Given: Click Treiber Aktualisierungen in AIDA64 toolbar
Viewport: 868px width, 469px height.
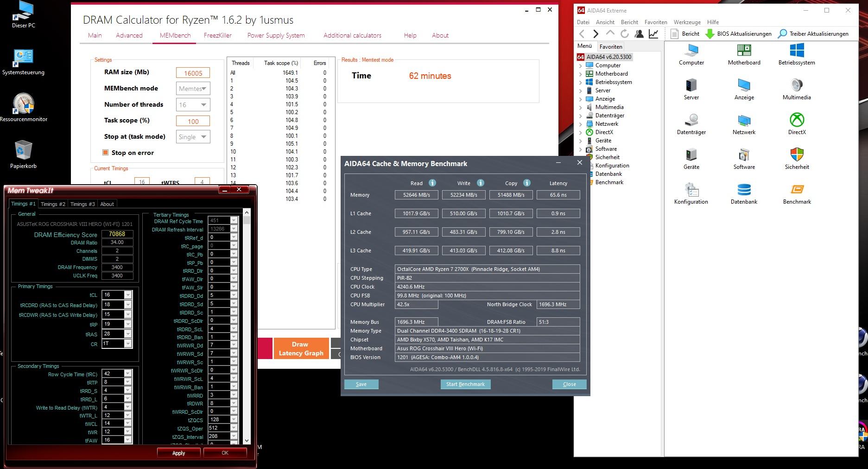Looking at the screenshot, I should click(813, 33).
